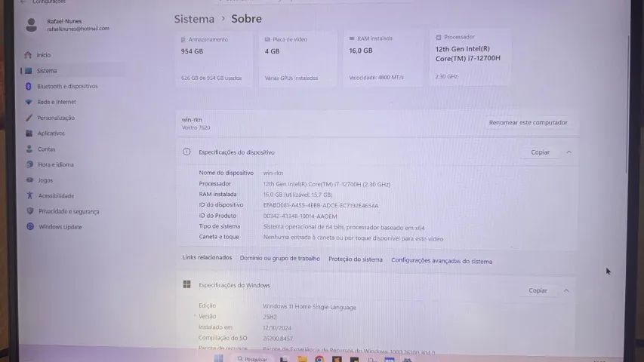Viewport: 644px width, 362px height.
Task: Click the 626 GB de 954 GB usados text
Action: coord(211,78)
